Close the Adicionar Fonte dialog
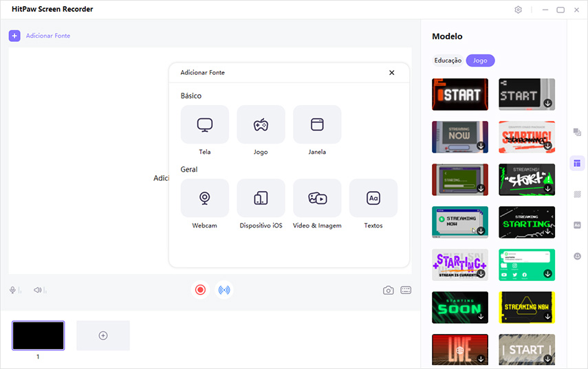The height and width of the screenshot is (369, 588). pyautogui.click(x=392, y=72)
